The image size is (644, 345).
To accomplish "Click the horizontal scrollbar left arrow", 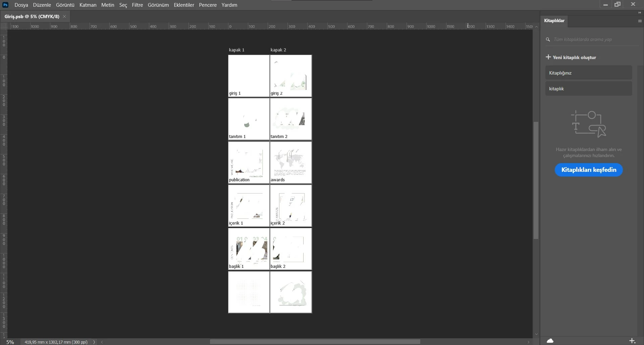I will point(102,342).
